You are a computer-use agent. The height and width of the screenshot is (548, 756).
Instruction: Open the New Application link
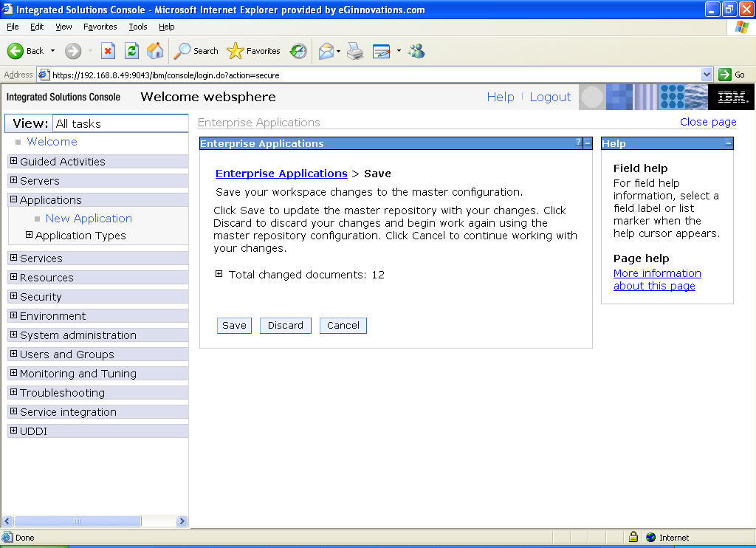(x=89, y=219)
